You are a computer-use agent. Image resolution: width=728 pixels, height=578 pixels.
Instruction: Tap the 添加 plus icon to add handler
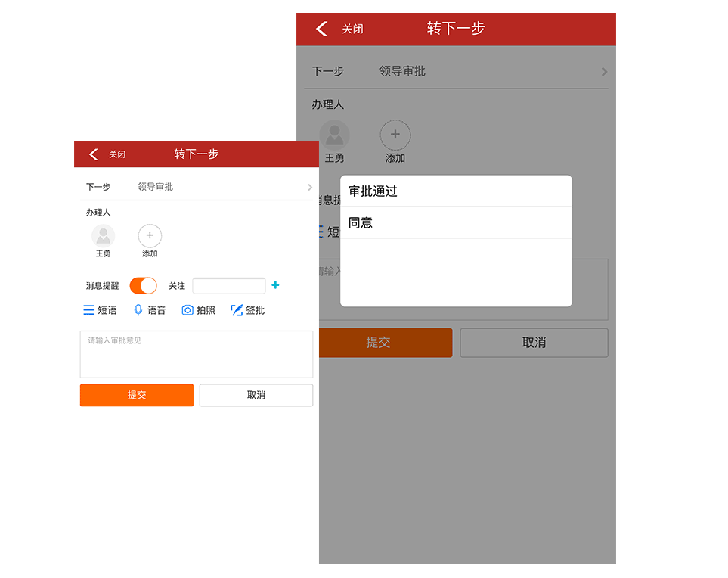tap(149, 235)
